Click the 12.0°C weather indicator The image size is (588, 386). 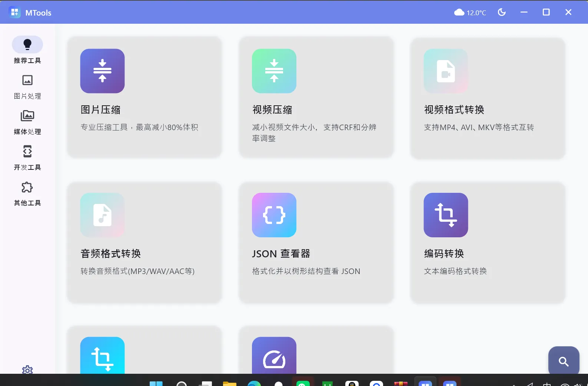pyautogui.click(x=470, y=13)
